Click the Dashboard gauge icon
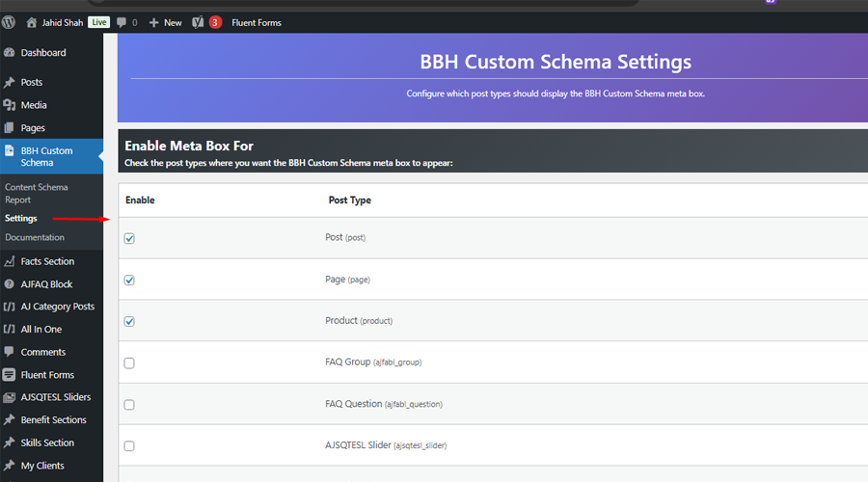Viewport: 868px width, 482px height. pyautogui.click(x=10, y=53)
